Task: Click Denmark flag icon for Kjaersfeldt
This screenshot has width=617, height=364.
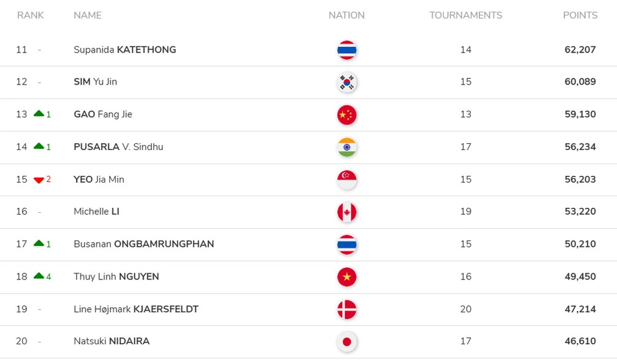Action: [x=347, y=309]
